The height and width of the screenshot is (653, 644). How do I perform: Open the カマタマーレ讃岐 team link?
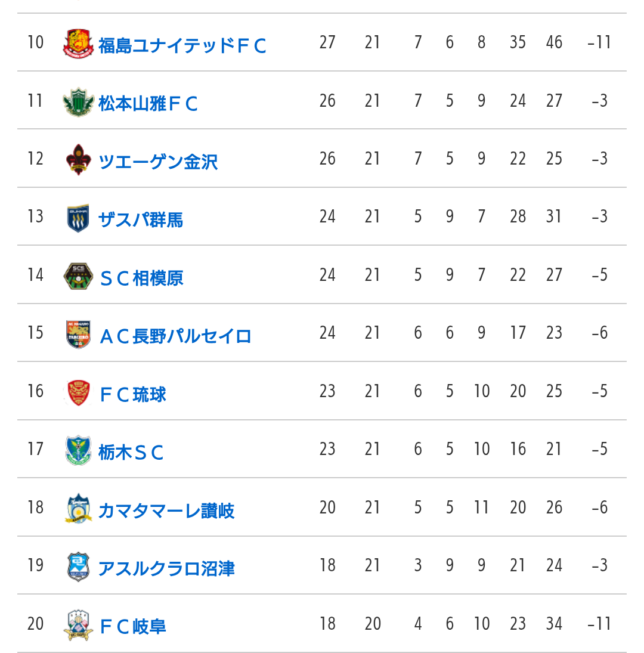pyautogui.click(x=166, y=510)
